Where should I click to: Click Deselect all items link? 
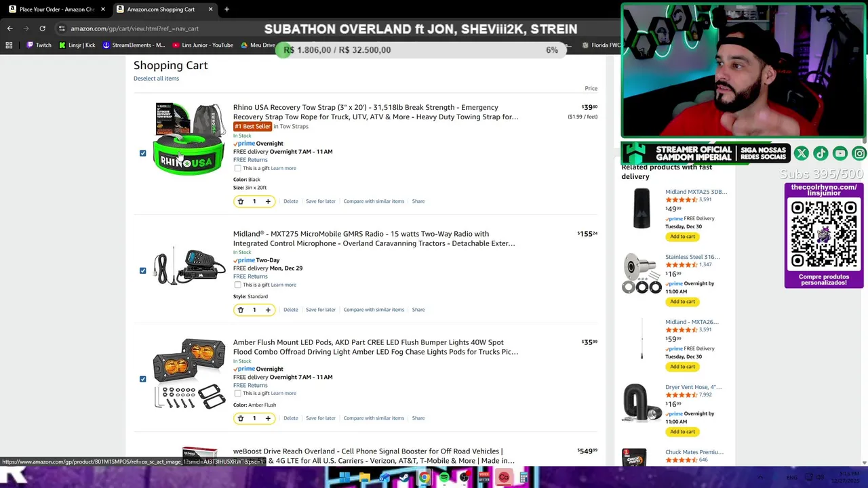coord(156,79)
